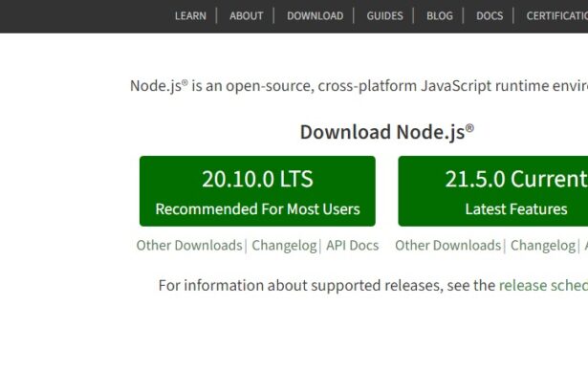Open Other Downloads under 20.10.0 LTS
Viewport: 588px width, 392px height.
[x=189, y=246]
